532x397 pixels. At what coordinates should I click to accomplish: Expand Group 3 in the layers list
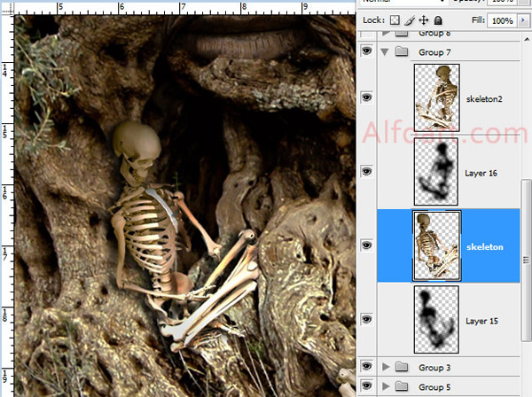[x=385, y=367]
